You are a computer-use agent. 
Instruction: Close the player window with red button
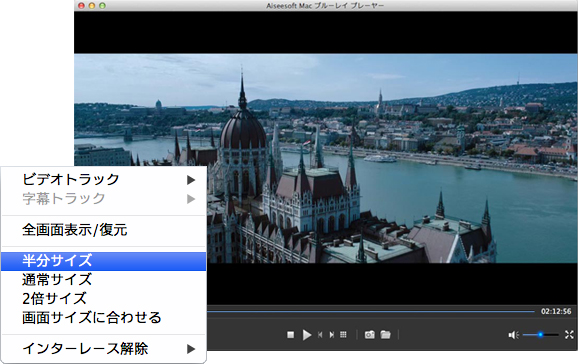click(x=81, y=6)
